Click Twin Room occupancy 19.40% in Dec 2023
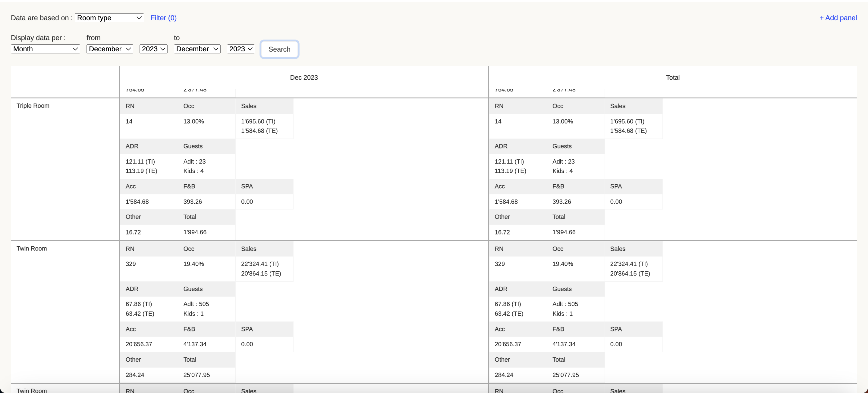Image resolution: width=868 pixels, height=393 pixels. point(193,264)
